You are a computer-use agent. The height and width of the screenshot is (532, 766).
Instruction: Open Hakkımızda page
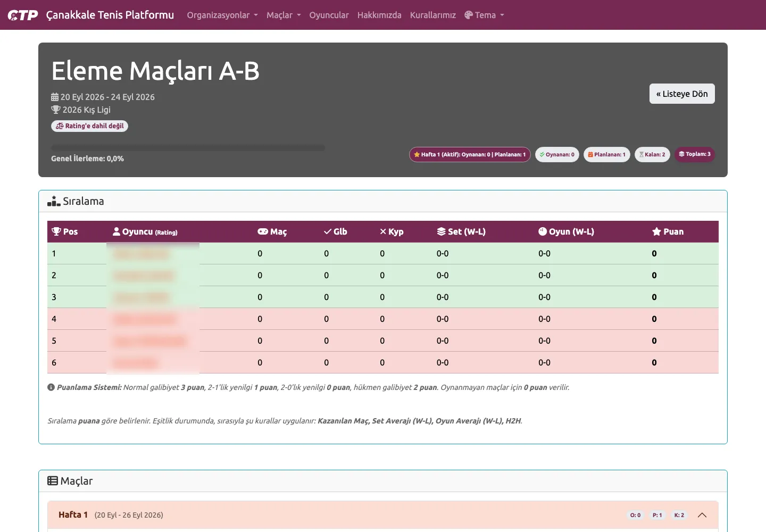(379, 15)
